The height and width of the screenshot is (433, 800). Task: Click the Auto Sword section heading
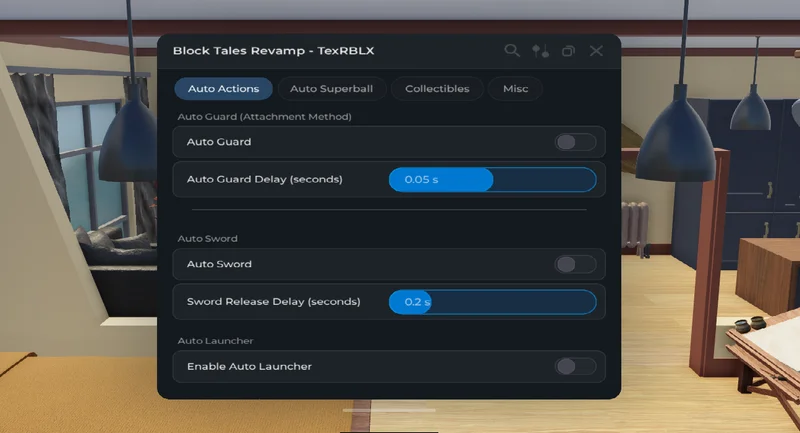click(x=207, y=239)
